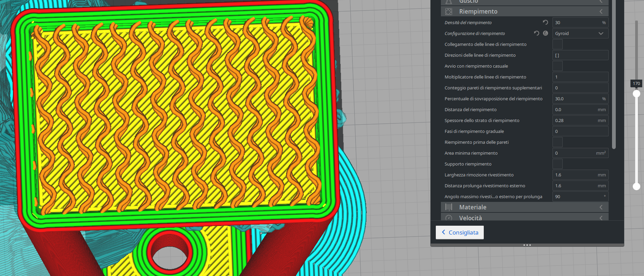Edit Conteggio pareti di riempimento supplementari field
The width and height of the screenshot is (644, 276).
click(x=580, y=88)
